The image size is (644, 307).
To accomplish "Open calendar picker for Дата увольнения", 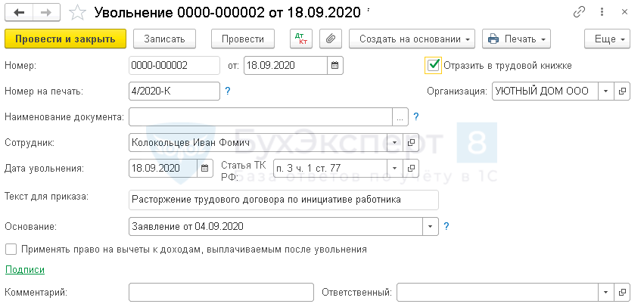I will click(x=204, y=168).
